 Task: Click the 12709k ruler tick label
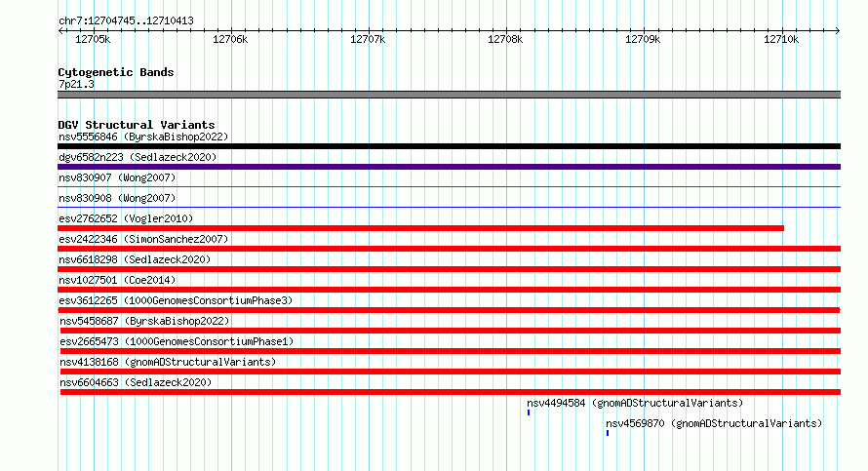click(x=643, y=39)
